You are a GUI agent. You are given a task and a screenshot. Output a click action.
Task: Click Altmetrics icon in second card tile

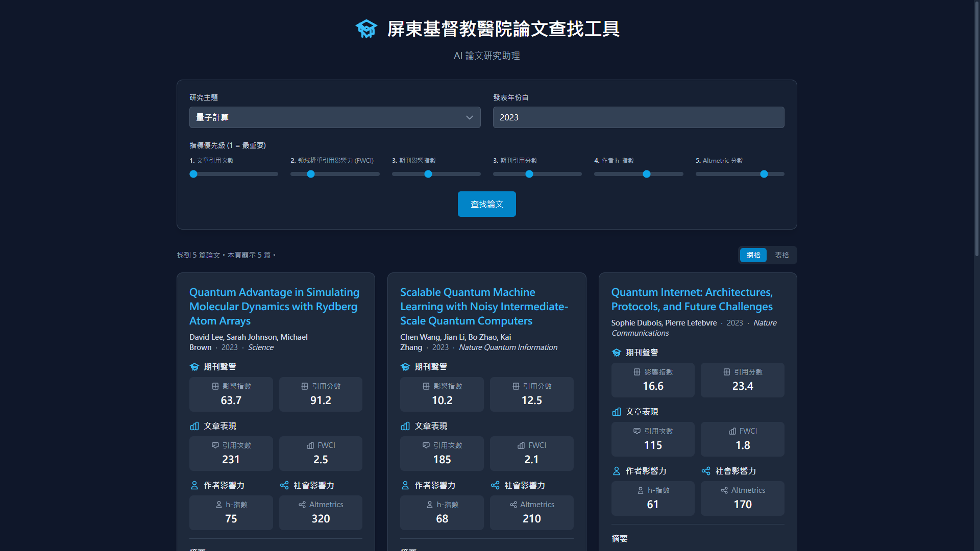tap(513, 505)
